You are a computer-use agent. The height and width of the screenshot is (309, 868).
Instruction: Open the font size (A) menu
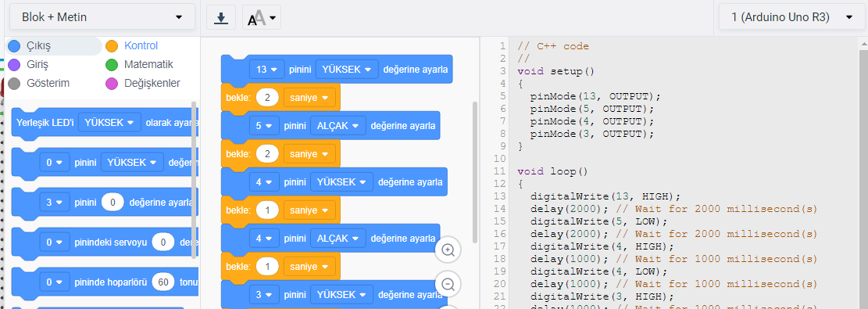point(262,18)
